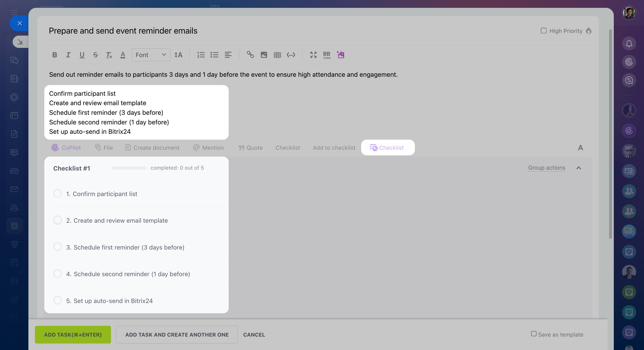Click Cancel to discard the task
This screenshot has width=644, height=350.
[x=254, y=335]
